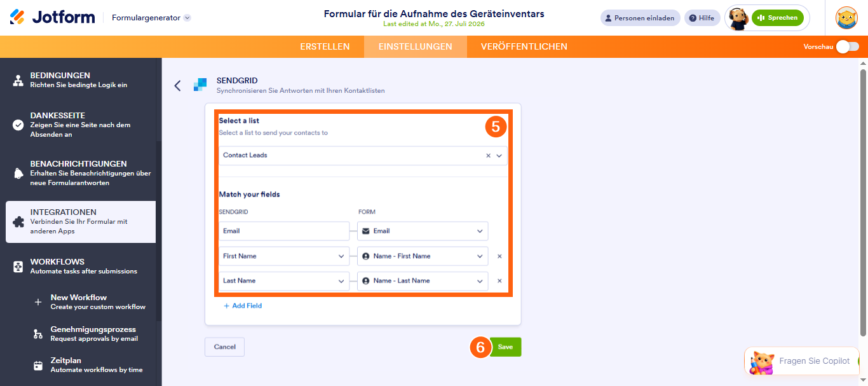Open WORKFLOWS sidebar section
The width and height of the screenshot is (868, 386).
[x=78, y=266]
